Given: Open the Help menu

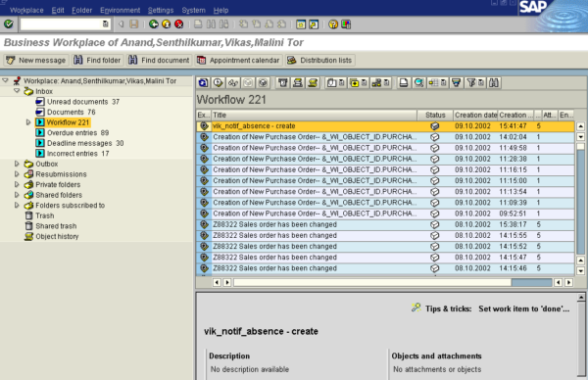Looking at the screenshot, I should tap(220, 10).
